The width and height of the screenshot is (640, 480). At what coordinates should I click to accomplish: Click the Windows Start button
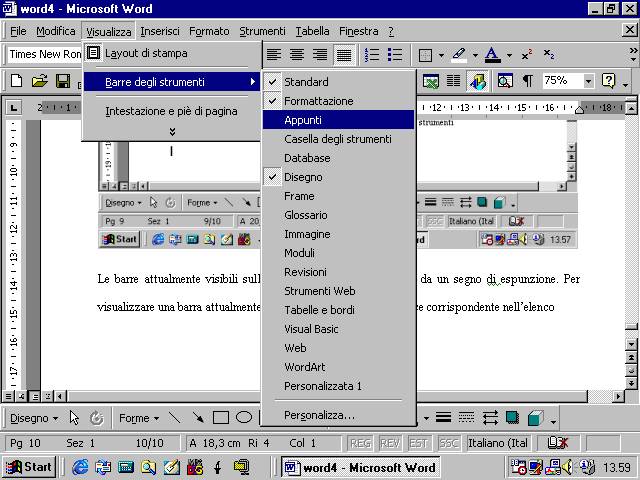[x=30, y=467]
